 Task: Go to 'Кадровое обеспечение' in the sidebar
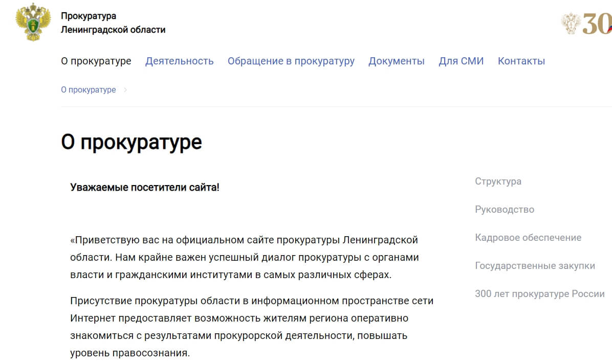pyautogui.click(x=528, y=238)
